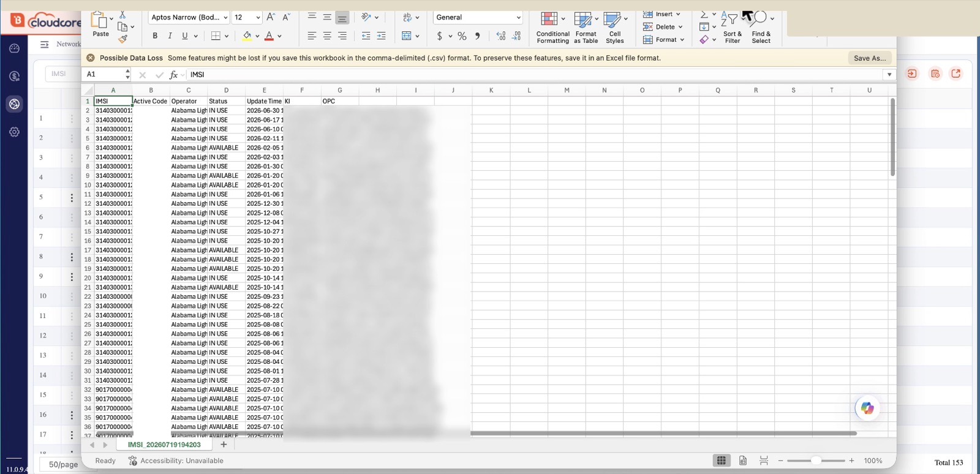
Task: Toggle bold formatting
Action: (x=155, y=36)
